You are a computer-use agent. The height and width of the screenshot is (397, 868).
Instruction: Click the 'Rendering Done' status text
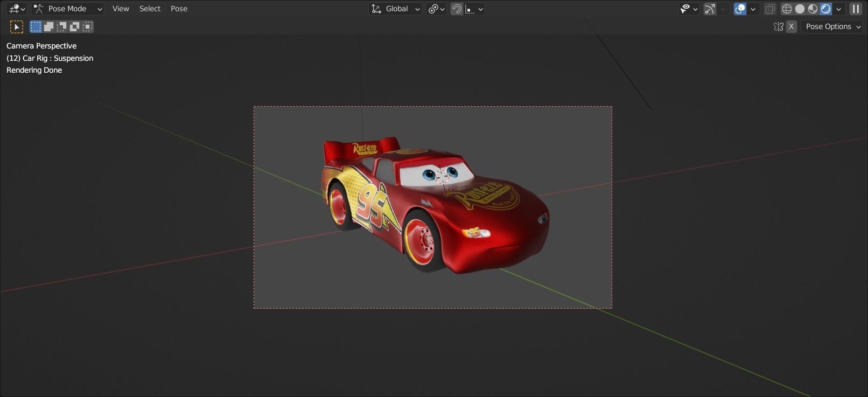[34, 70]
